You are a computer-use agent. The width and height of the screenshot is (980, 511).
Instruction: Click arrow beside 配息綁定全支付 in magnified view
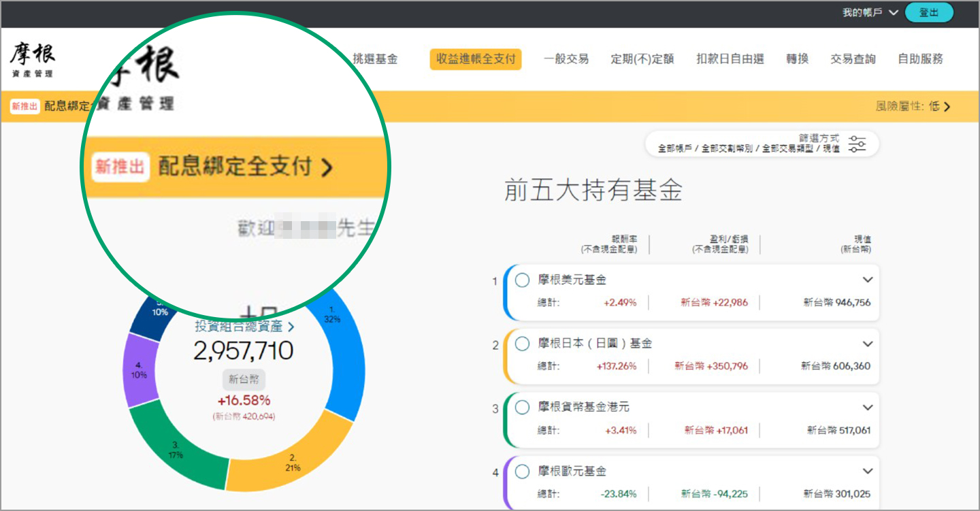click(327, 167)
